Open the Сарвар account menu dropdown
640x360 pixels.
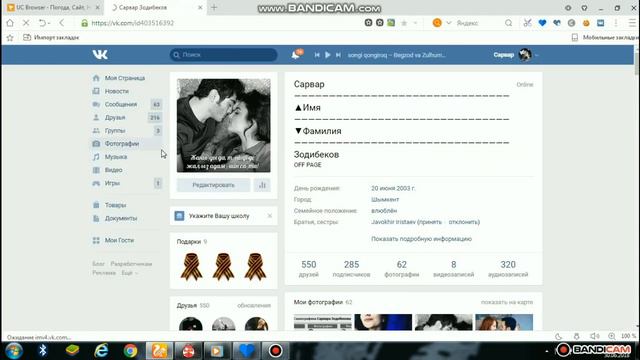[x=516, y=55]
